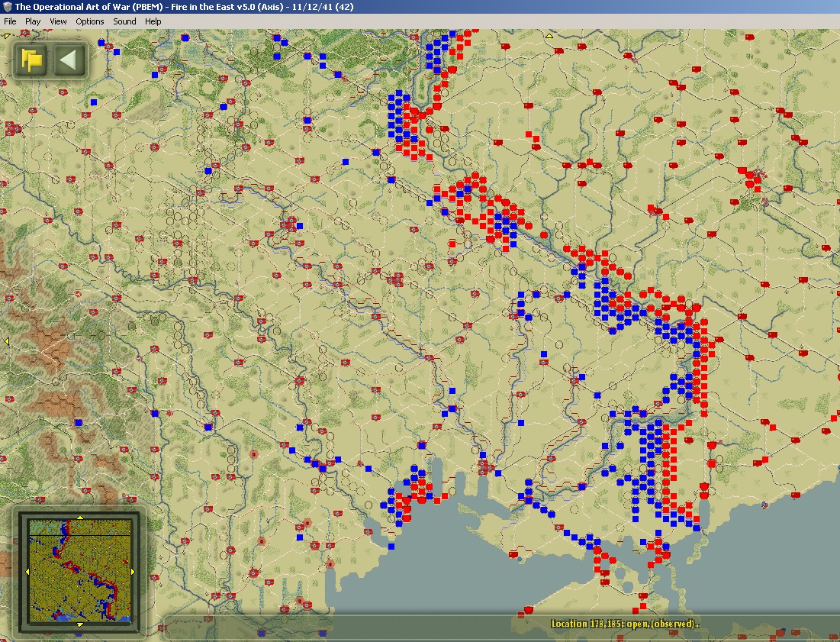This screenshot has height=642, width=840.
Task: Click the corner scroll arrow at map's top-left
Action: point(6,37)
